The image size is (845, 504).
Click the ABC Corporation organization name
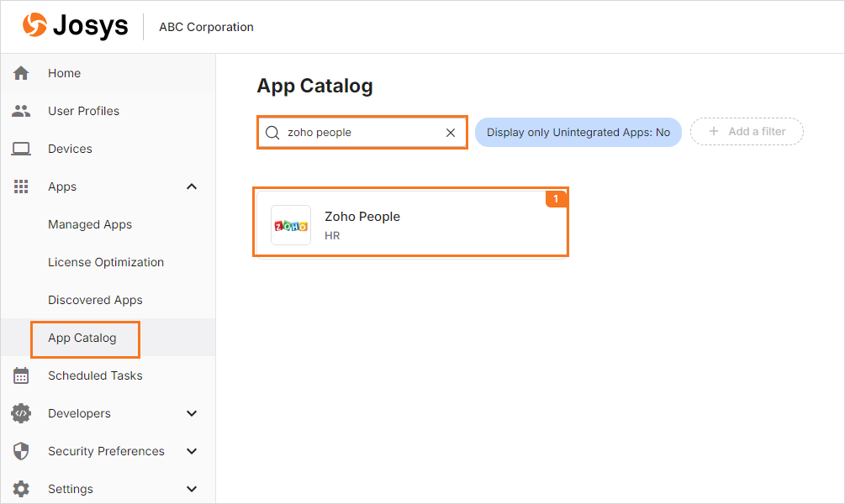click(206, 27)
